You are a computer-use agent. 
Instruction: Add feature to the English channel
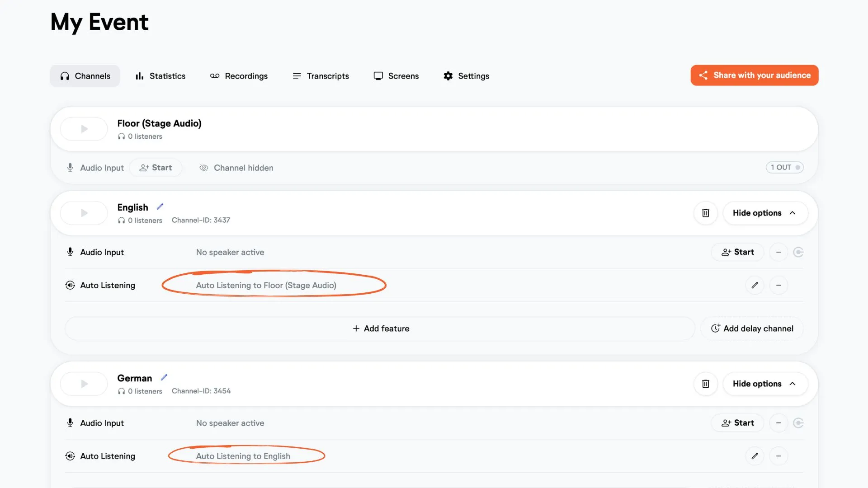coord(380,328)
